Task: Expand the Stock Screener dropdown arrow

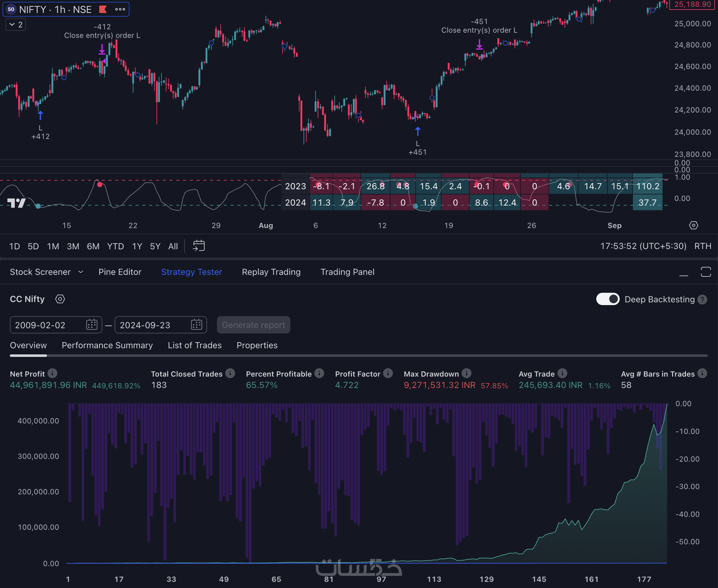Action: pyautogui.click(x=81, y=272)
